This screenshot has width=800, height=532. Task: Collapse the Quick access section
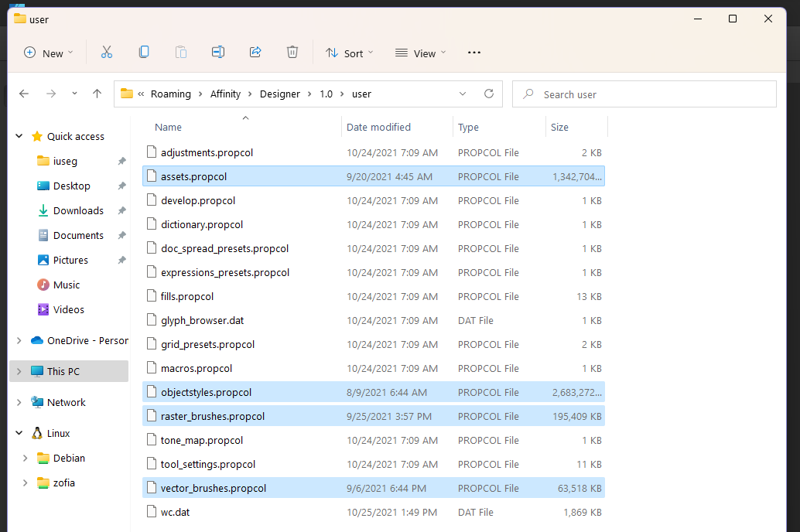click(x=18, y=136)
